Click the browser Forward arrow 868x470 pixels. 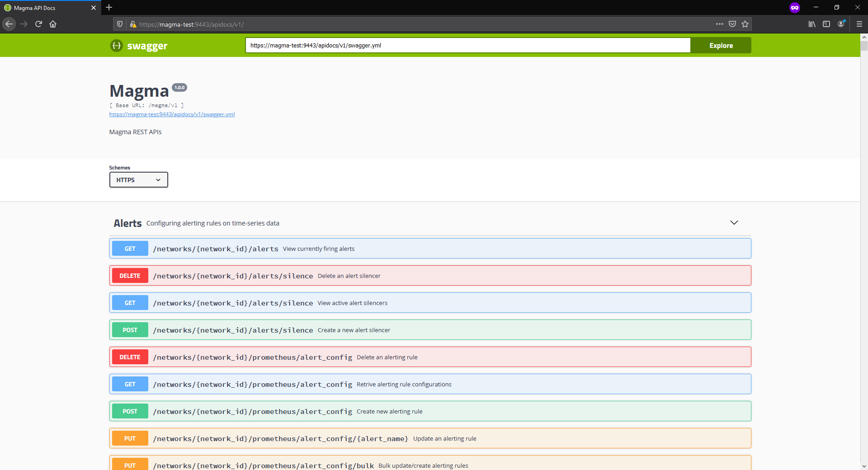(24, 24)
